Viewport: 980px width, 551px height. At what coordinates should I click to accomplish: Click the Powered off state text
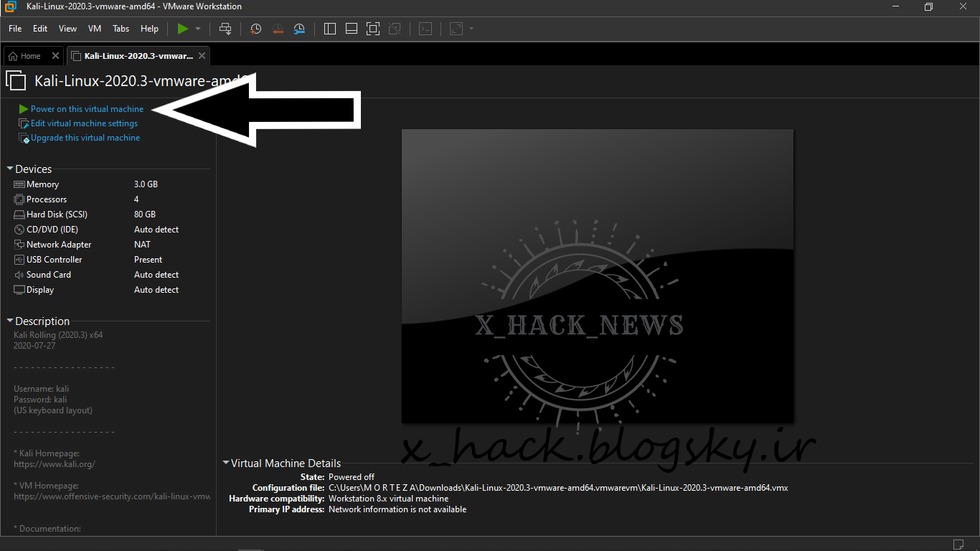352,477
